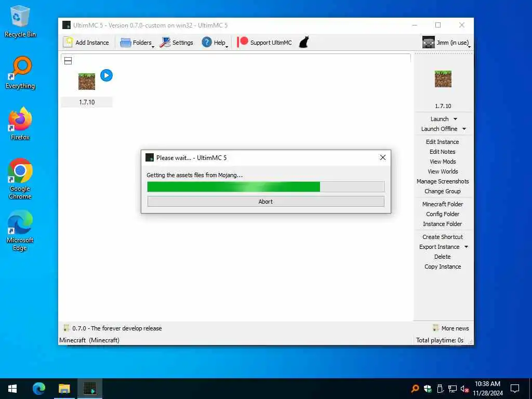532x399 pixels.
Task: Click the Windows Security tray icon
Action: coord(428,389)
